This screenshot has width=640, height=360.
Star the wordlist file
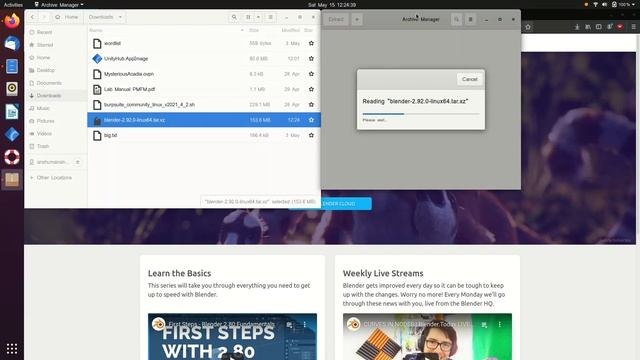click(311, 43)
